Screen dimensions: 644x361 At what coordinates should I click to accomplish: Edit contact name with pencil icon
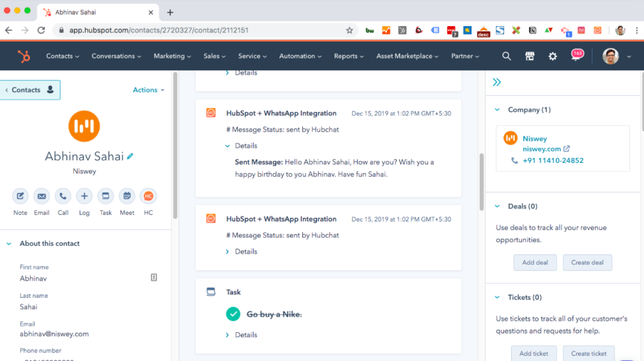click(x=130, y=156)
